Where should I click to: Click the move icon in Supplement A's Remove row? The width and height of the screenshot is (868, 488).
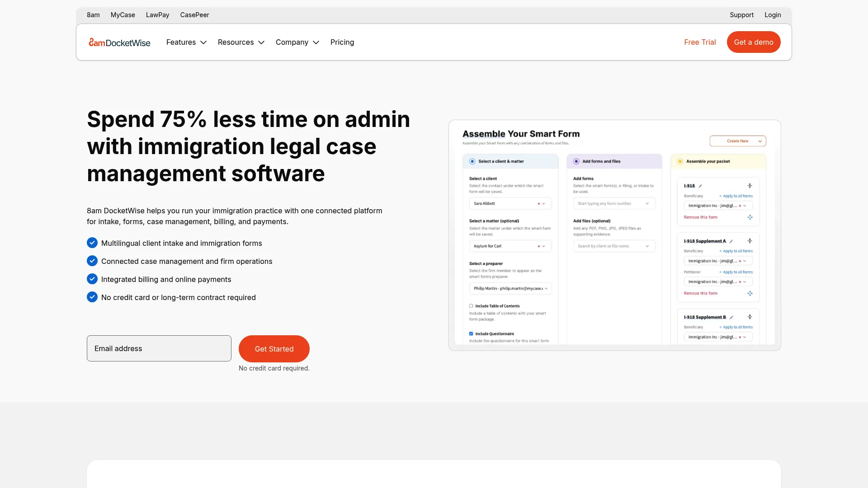[750, 293]
